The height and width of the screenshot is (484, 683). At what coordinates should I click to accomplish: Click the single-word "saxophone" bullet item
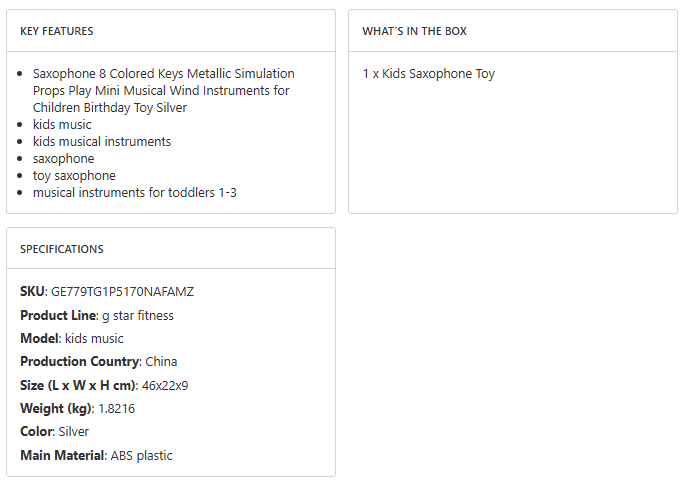[63, 159]
